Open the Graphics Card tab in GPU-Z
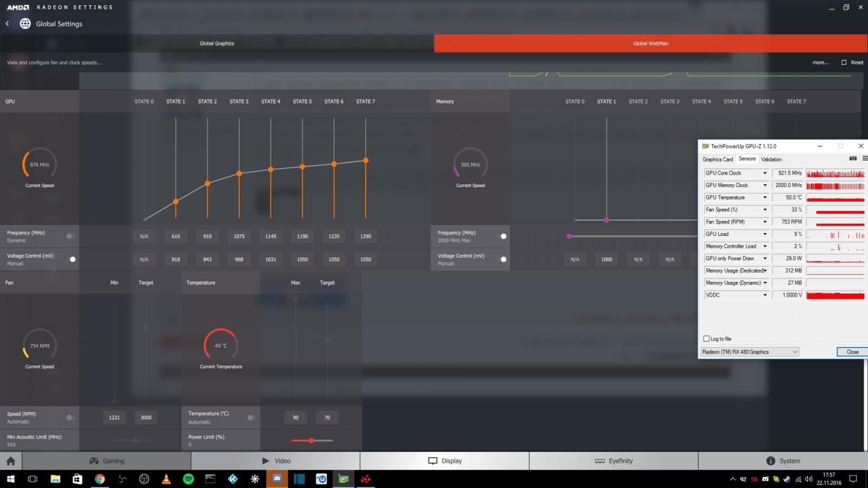The height and width of the screenshot is (488, 868). 718,159
